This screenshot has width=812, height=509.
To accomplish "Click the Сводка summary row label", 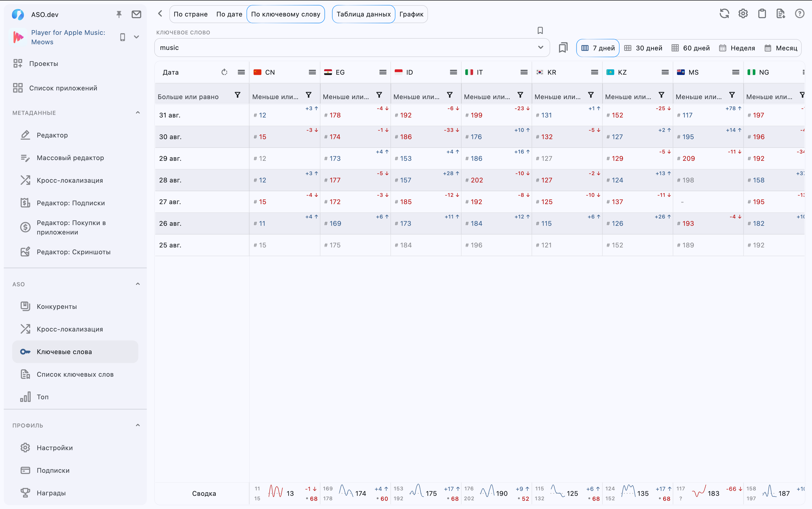I will (204, 493).
